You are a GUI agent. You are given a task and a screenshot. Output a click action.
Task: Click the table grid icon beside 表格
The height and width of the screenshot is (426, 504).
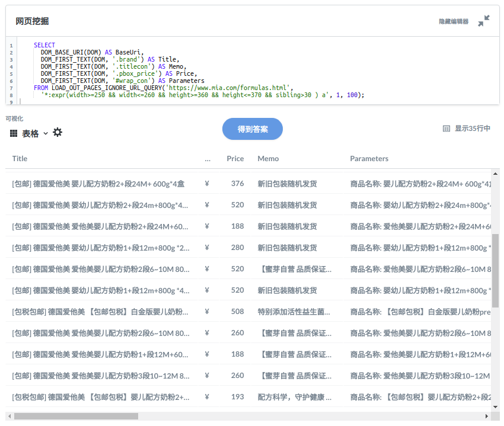(x=14, y=133)
